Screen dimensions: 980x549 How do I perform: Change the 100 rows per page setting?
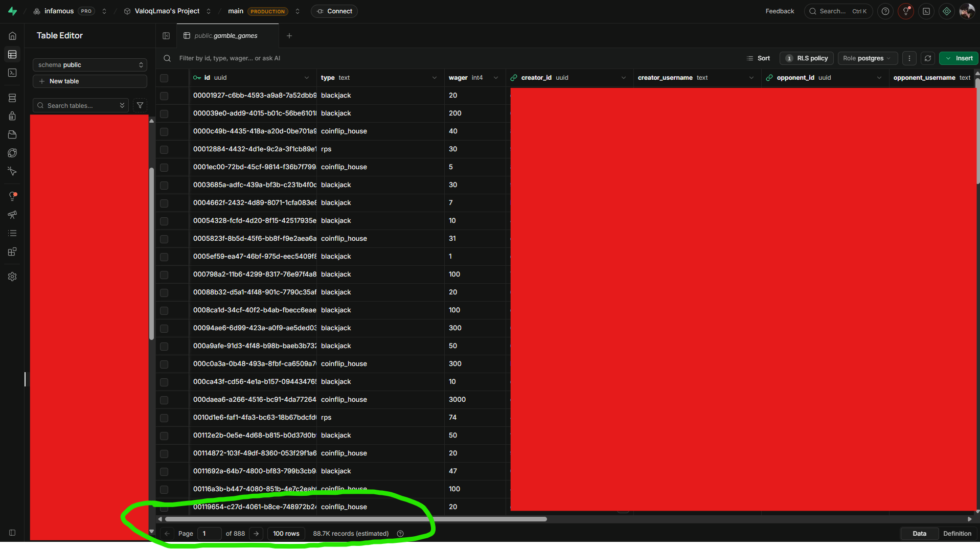click(286, 534)
